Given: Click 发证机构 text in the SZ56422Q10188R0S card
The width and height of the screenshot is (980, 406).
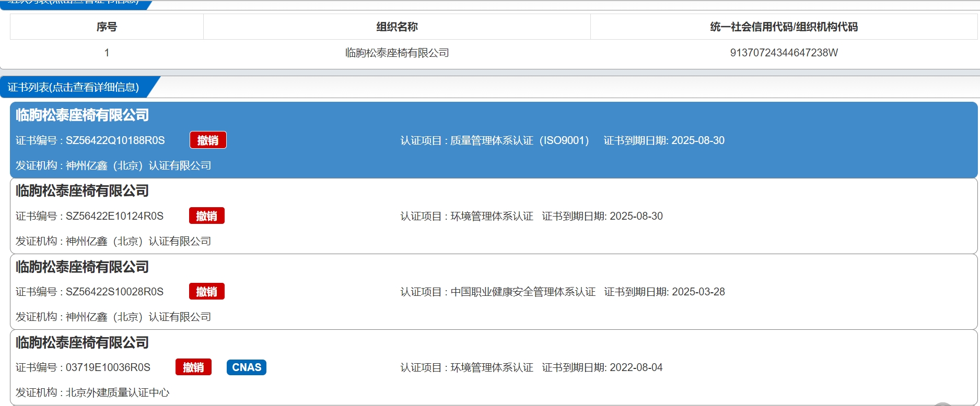Looking at the screenshot, I should coord(113,165).
